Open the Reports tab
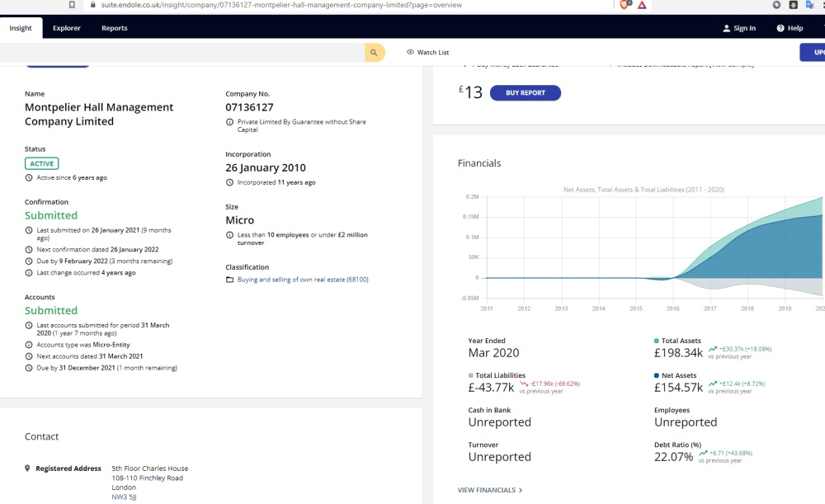The image size is (825, 504). pos(114,28)
